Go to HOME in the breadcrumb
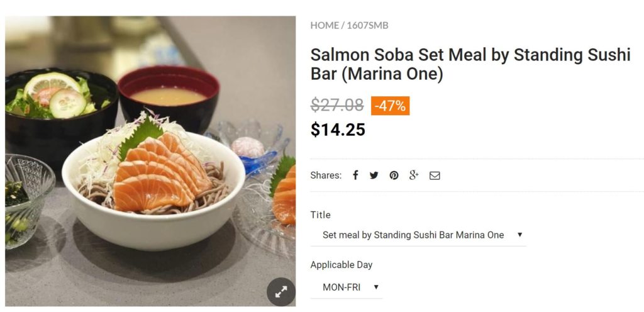This screenshot has height=312, width=644. click(325, 26)
